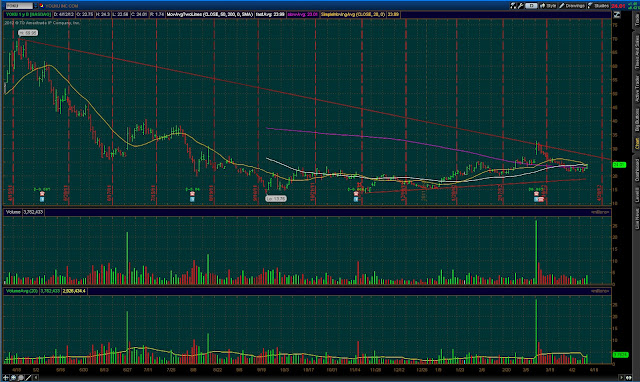Open the chart Style menu
640x382 pixels.
(x=548, y=6)
